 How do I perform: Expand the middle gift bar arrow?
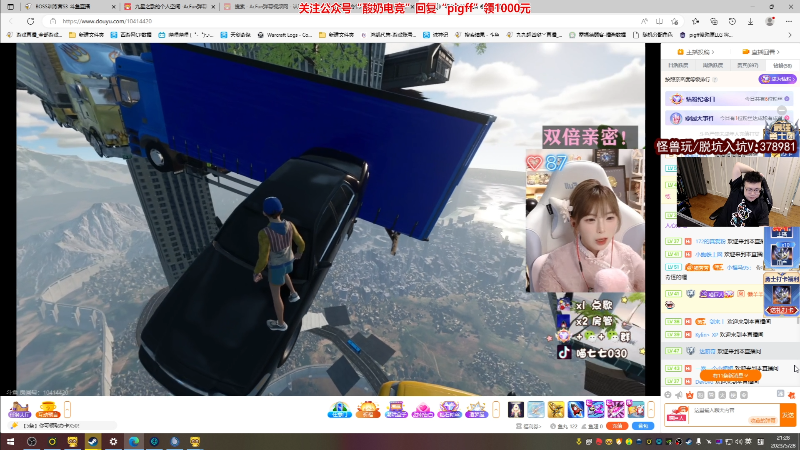[496, 410]
